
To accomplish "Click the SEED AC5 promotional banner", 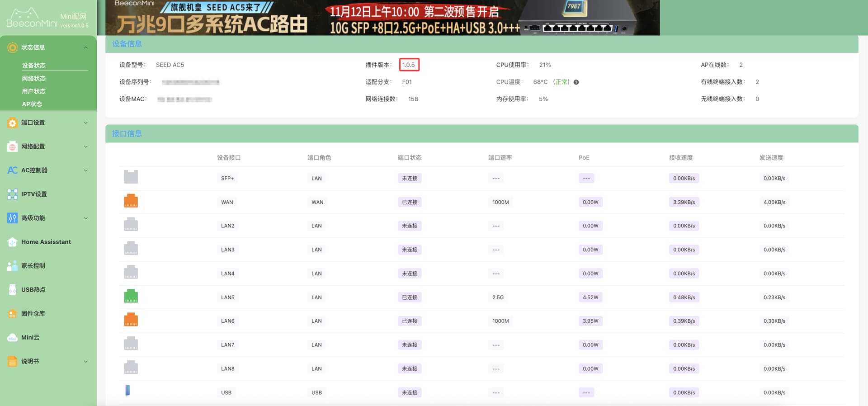I will (382, 18).
